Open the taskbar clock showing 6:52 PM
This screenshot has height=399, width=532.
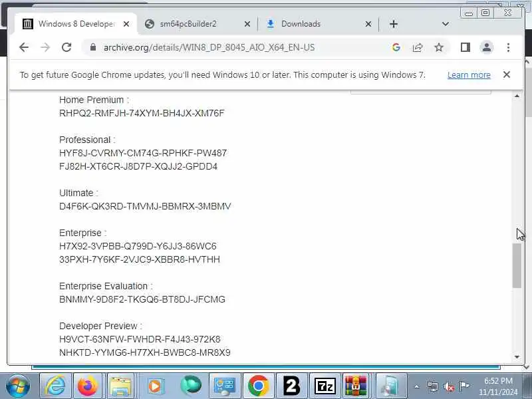click(x=498, y=386)
